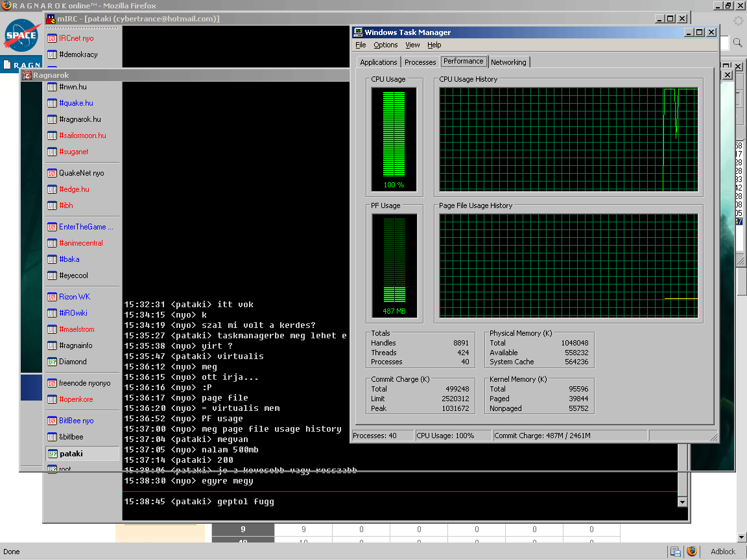Viewport: 747px width, 560px height.
Task: Click the Physical Memory Total value 1048048
Action: tap(575, 343)
